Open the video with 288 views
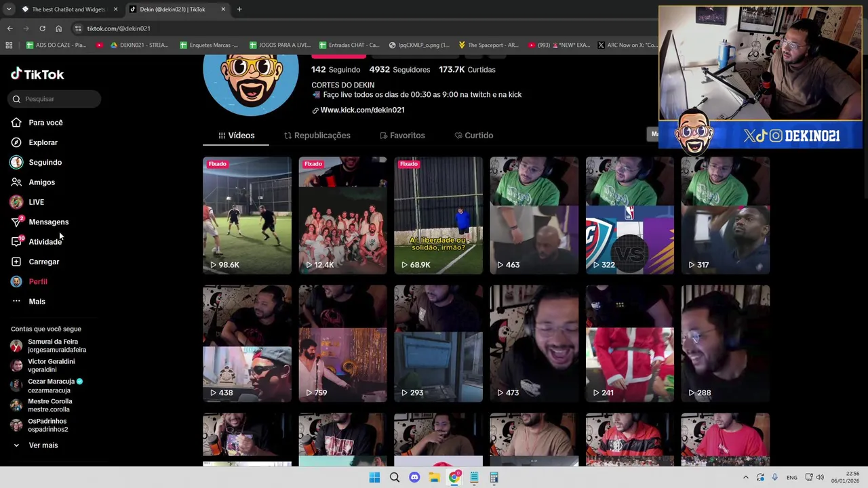868x488 pixels. point(725,344)
